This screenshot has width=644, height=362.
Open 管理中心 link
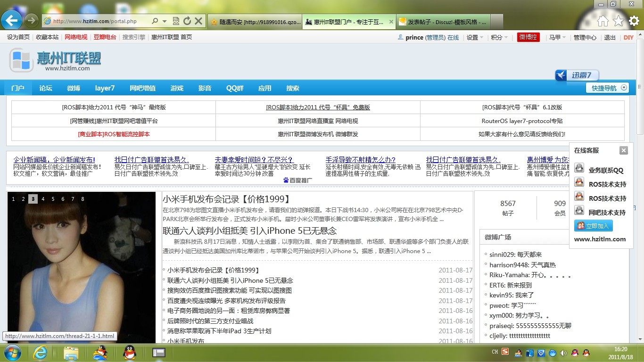585,38
